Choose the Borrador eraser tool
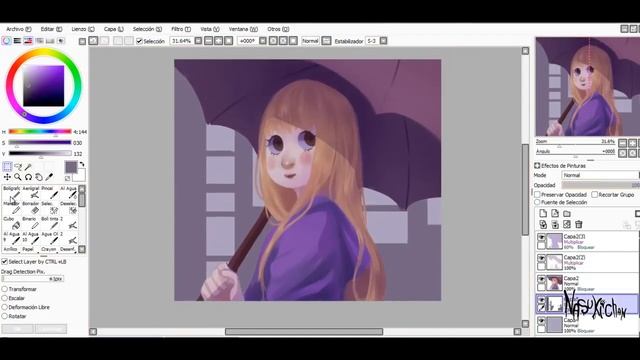Viewport: 640px width, 360px height. pos(31,208)
